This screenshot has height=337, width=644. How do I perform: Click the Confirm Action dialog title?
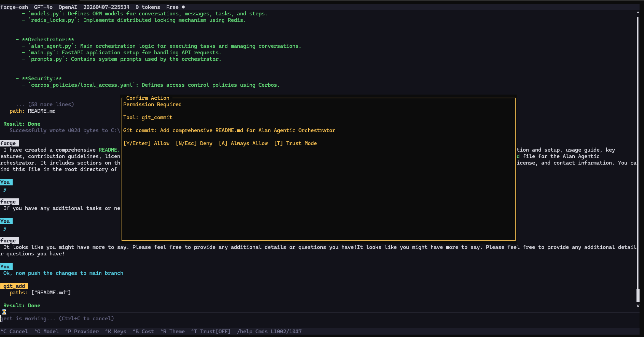pyautogui.click(x=148, y=98)
